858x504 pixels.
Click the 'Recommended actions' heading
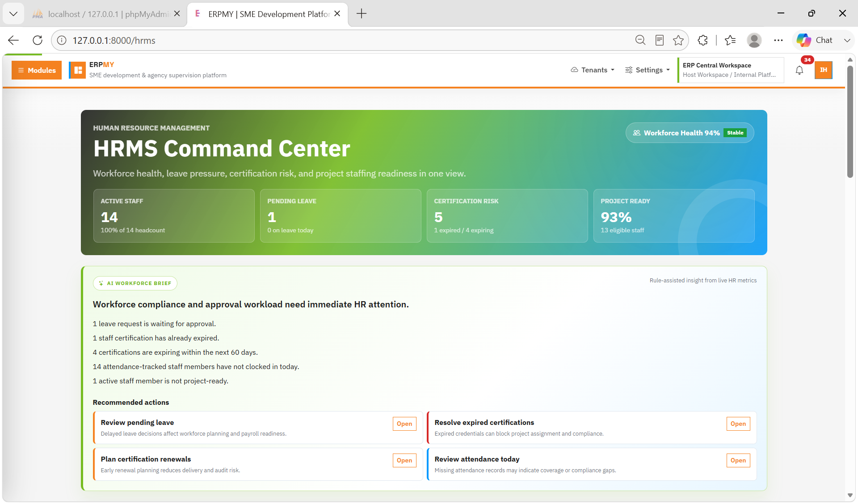coord(131,403)
